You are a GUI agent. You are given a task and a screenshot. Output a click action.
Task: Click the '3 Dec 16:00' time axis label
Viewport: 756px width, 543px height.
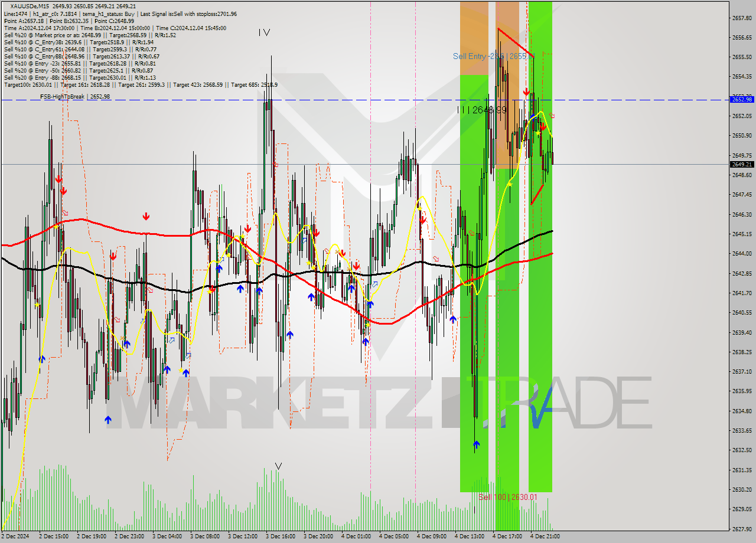click(281, 537)
